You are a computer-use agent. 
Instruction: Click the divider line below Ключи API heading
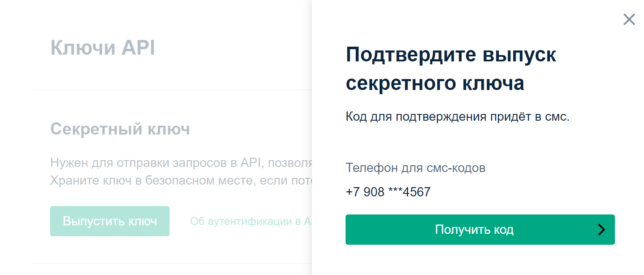(x=173, y=90)
